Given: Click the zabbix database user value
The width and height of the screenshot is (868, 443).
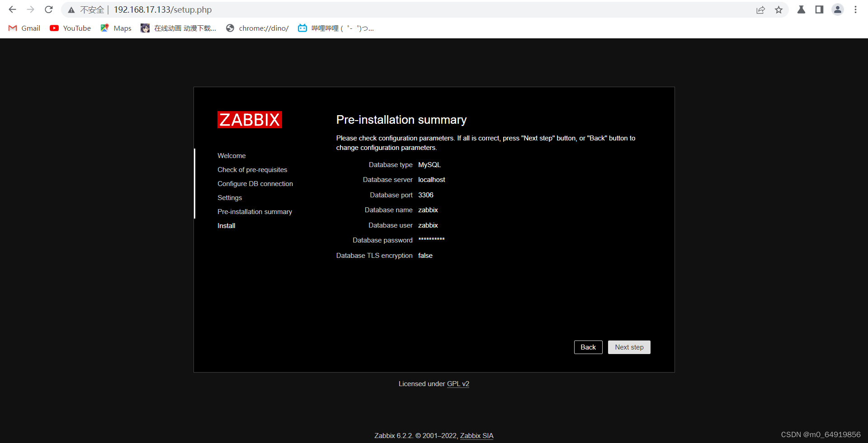Looking at the screenshot, I should tap(428, 225).
